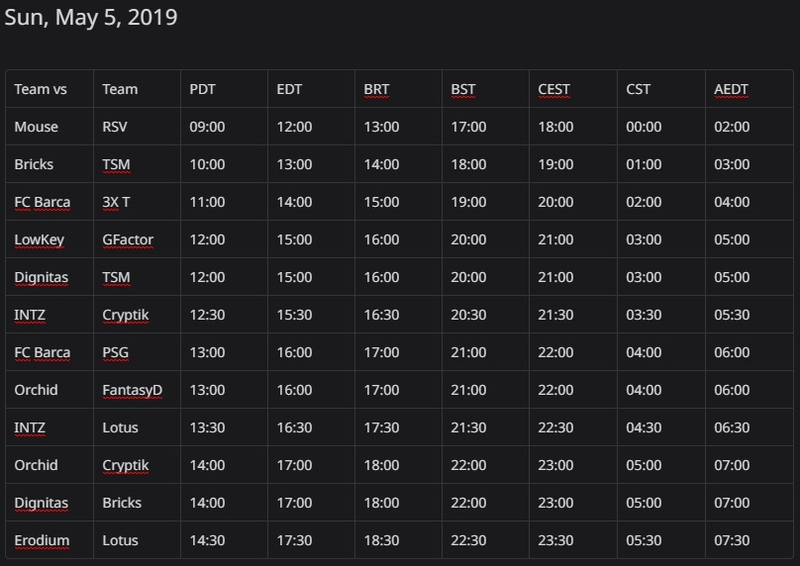Click the LowKey team name
This screenshot has width=800, height=566.
pos(39,239)
